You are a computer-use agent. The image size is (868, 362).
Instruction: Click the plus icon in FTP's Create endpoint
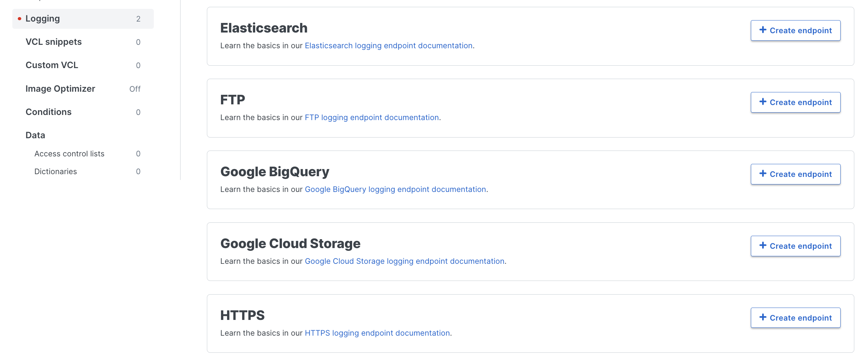[x=762, y=102]
